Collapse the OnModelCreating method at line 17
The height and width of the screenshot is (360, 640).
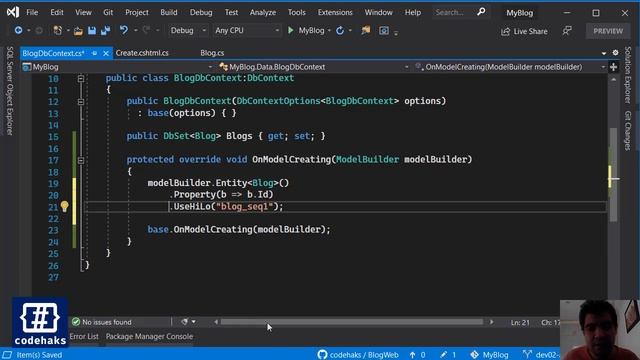click(81, 160)
